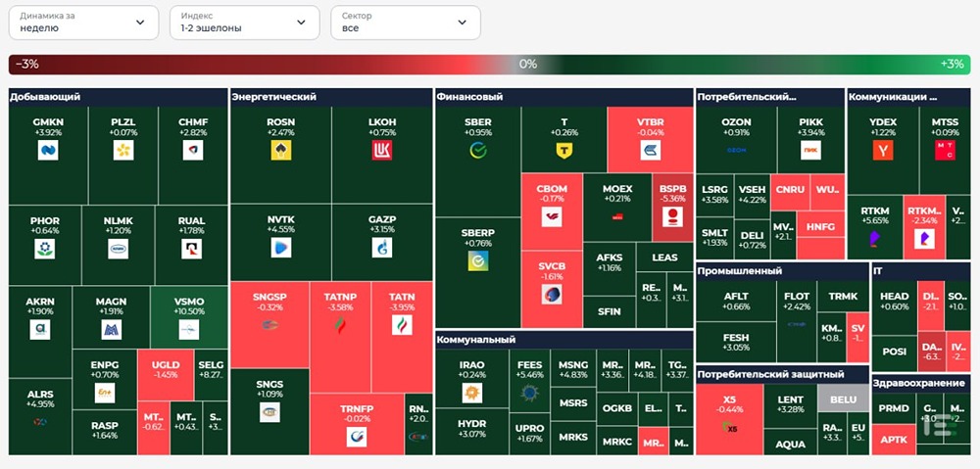
Task: Click the AFKS +1.16% tile
Action: click(x=609, y=269)
